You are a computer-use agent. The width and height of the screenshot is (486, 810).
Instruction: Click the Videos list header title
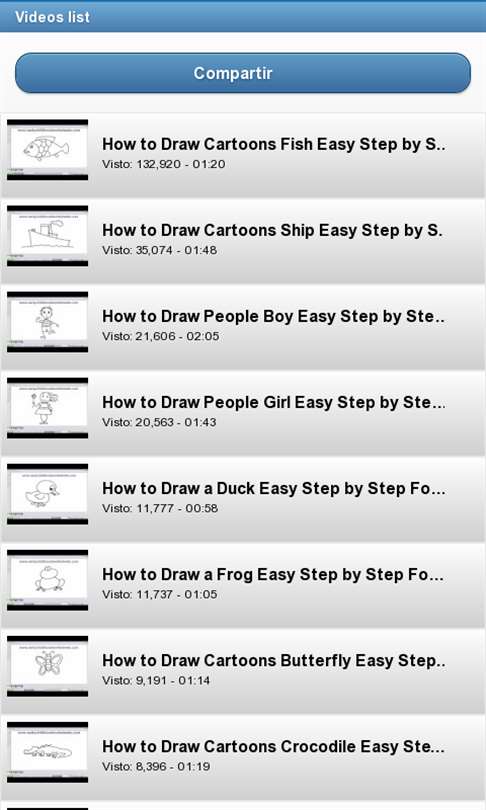(52, 17)
